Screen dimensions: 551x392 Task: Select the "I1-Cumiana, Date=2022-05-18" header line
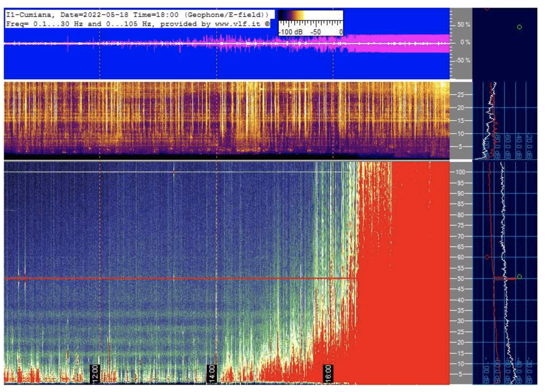click(137, 15)
